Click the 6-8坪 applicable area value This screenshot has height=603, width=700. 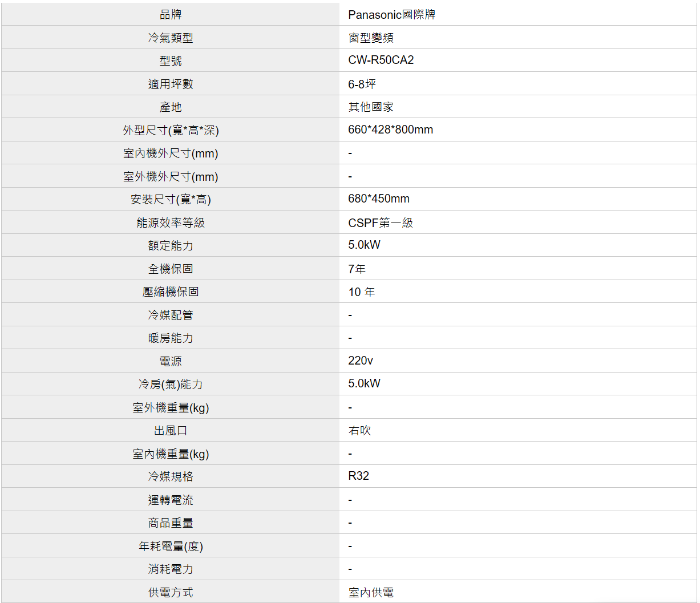tap(362, 84)
